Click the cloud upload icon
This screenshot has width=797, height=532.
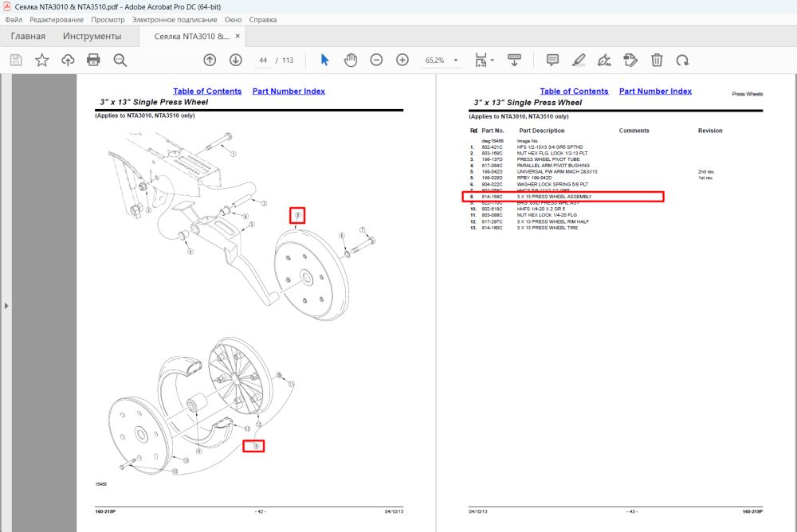(68, 60)
